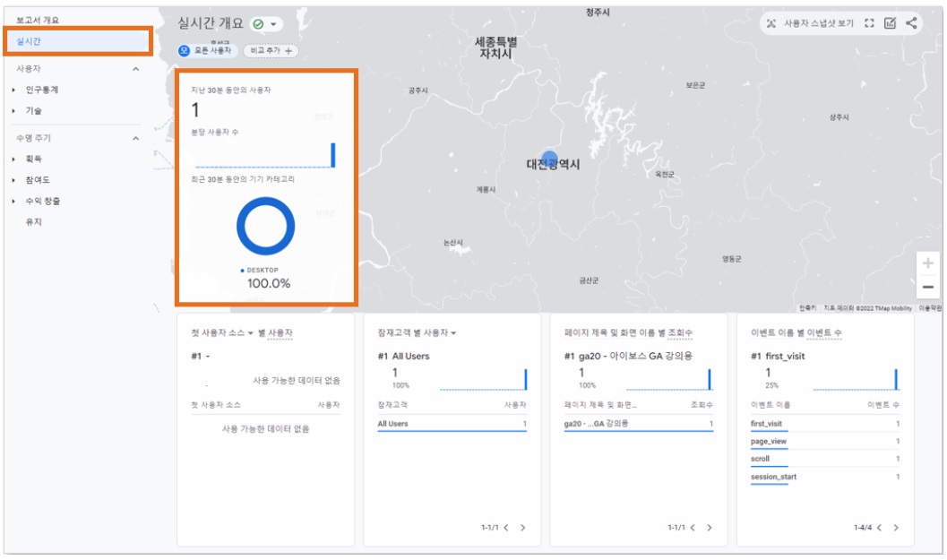Viewport: 947px width, 560px height.
Task: Go to next page in 잠재고객 card
Action: click(x=523, y=528)
